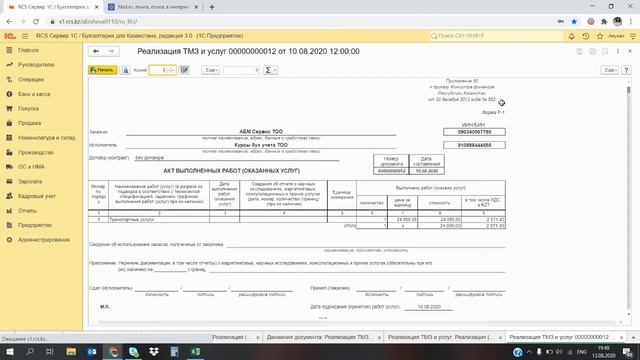This screenshot has width=640, height=360.
Task: Bookmark page with browser star icon
Action: click(574, 21)
